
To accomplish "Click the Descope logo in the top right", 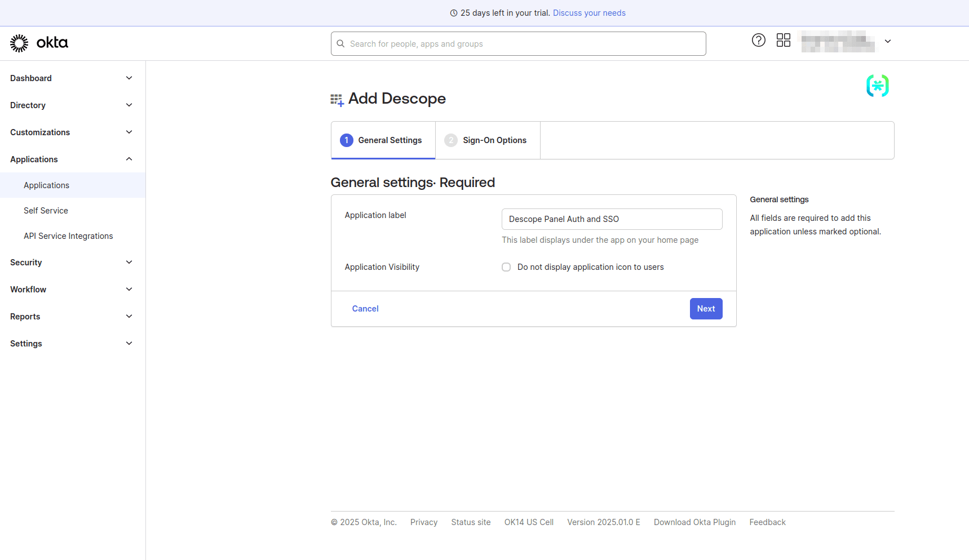I will click(x=877, y=86).
